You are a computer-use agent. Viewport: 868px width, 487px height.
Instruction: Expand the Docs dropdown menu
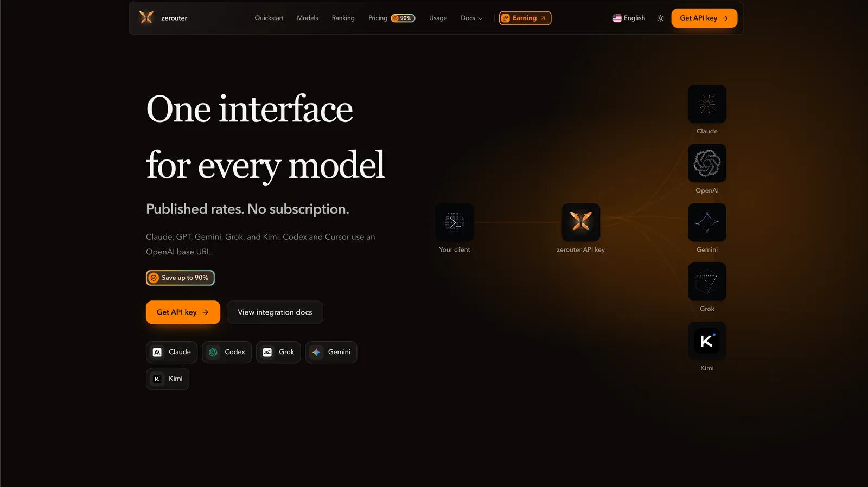[x=471, y=18]
